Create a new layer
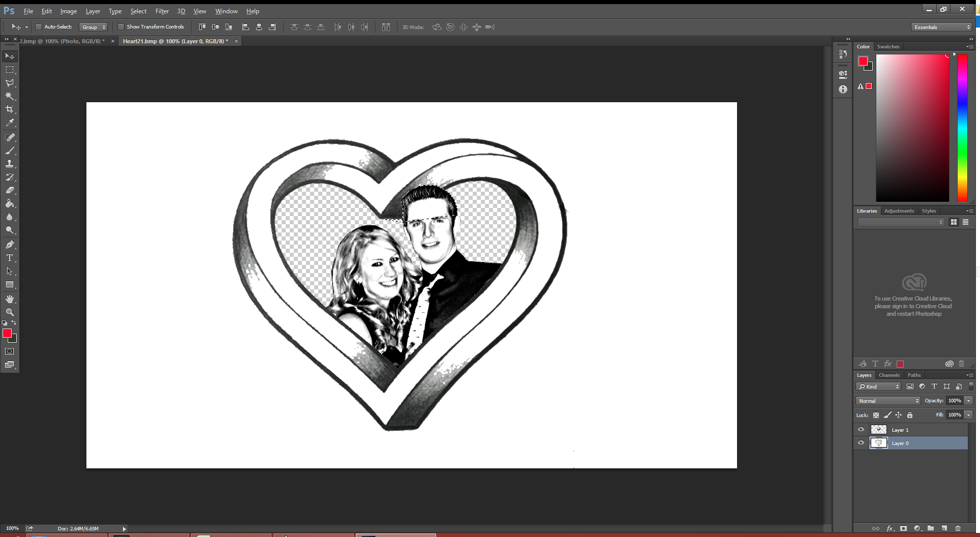The height and width of the screenshot is (537, 980). click(x=944, y=528)
